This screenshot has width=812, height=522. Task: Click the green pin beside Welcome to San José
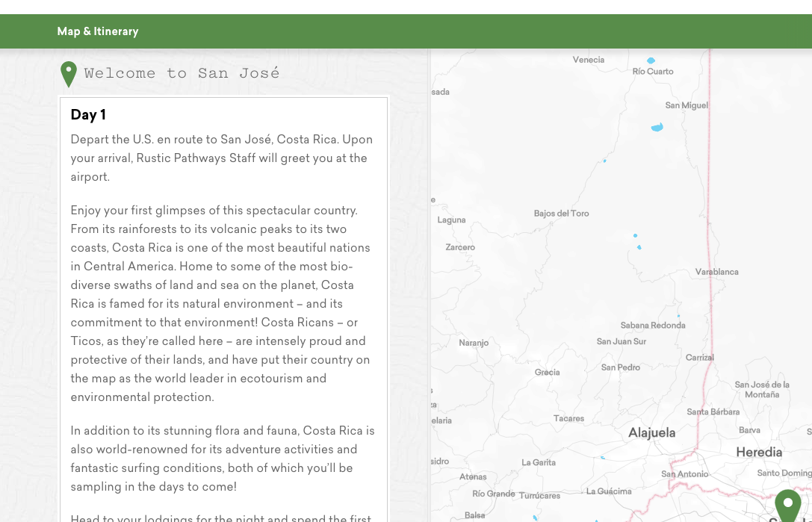point(68,73)
